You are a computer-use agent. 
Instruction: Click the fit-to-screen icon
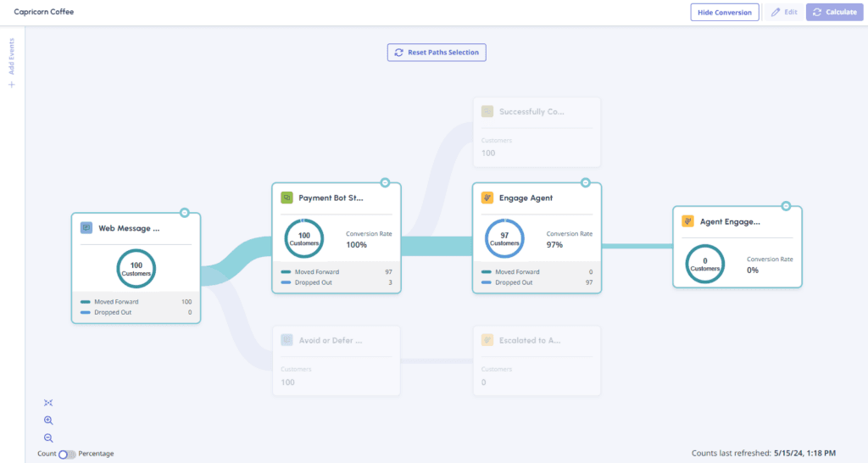[48, 403]
